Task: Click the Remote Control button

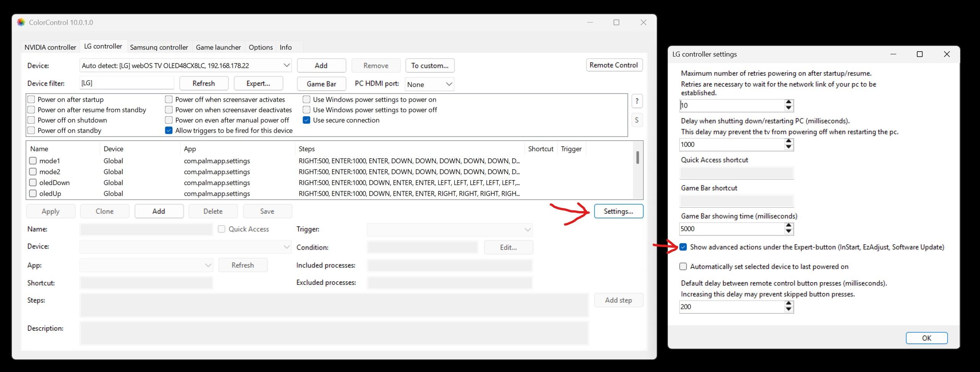Action: click(x=614, y=65)
